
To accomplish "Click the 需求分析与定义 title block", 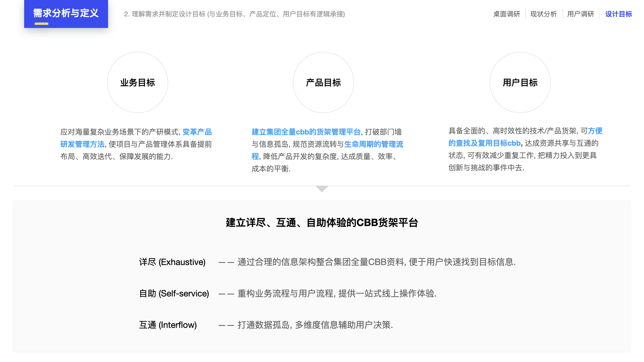I will pos(66,14).
